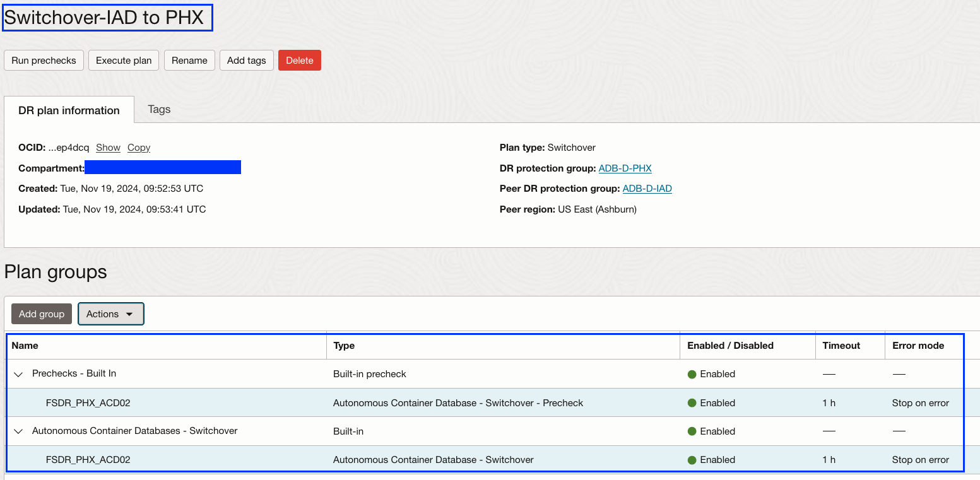Click the Built-in type cell

(348, 431)
